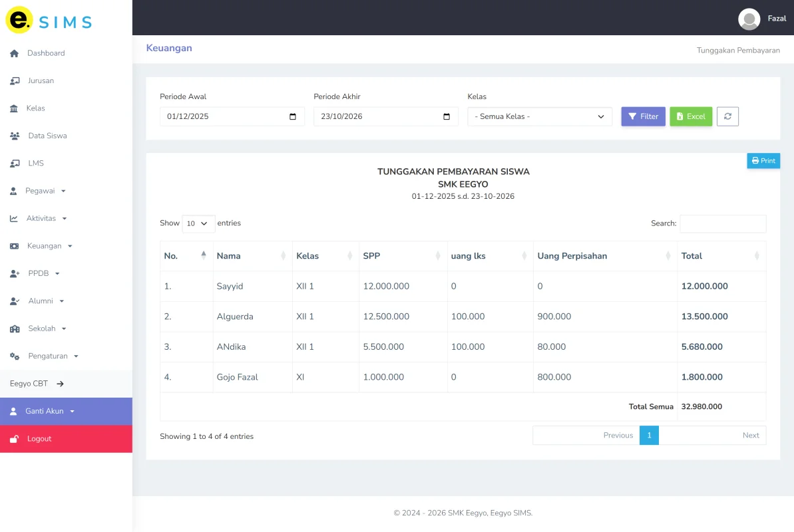Go to Dashboard via home icon
Image resolution: width=794 pixels, height=532 pixels.
[14, 53]
